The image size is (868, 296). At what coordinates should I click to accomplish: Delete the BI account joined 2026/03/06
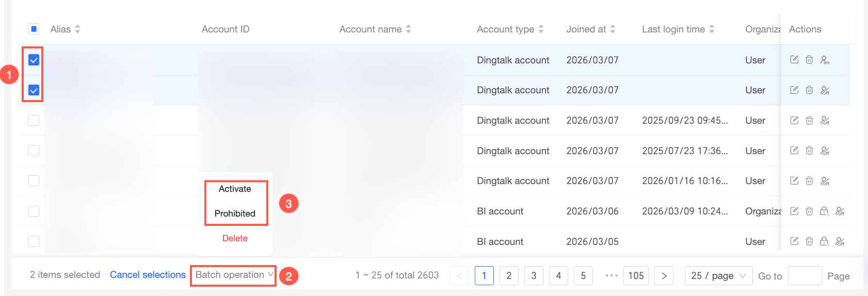click(x=809, y=211)
